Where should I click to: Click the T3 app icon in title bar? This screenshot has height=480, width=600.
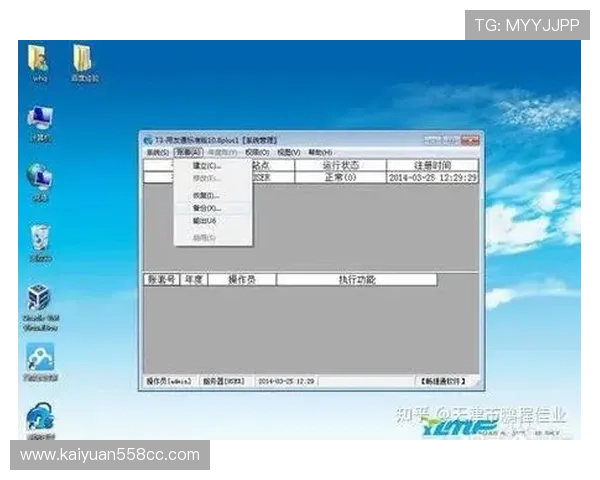tap(146, 140)
